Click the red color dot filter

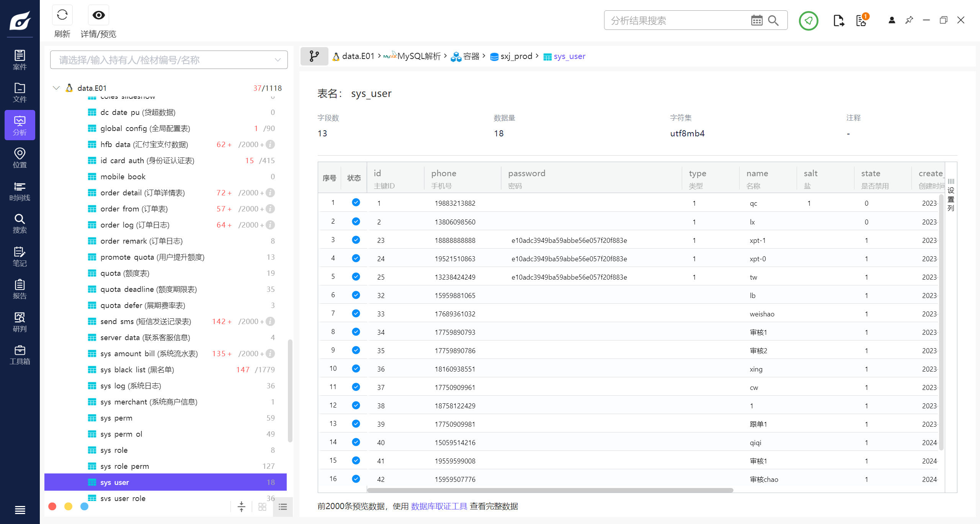tap(52, 506)
